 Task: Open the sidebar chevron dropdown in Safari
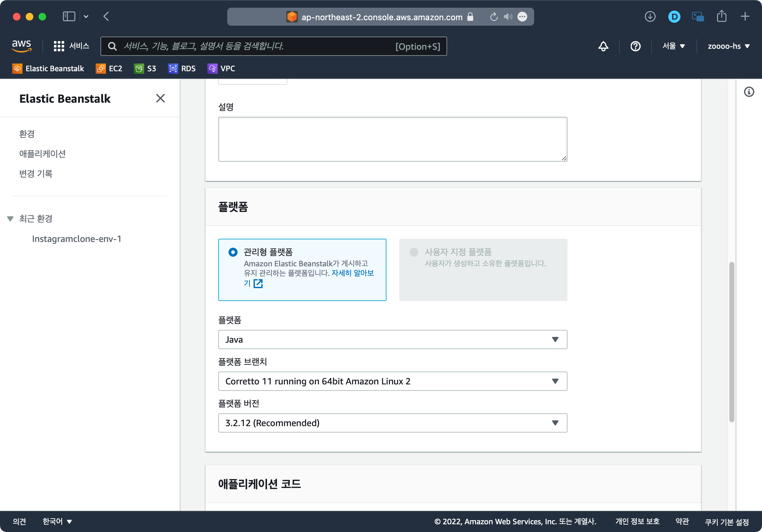86,17
